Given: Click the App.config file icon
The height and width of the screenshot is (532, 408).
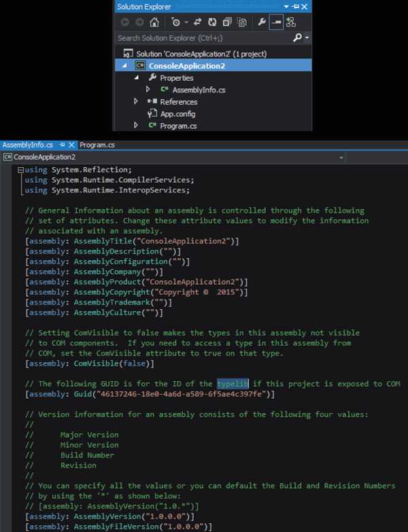Looking at the screenshot, I should [x=152, y=113].
